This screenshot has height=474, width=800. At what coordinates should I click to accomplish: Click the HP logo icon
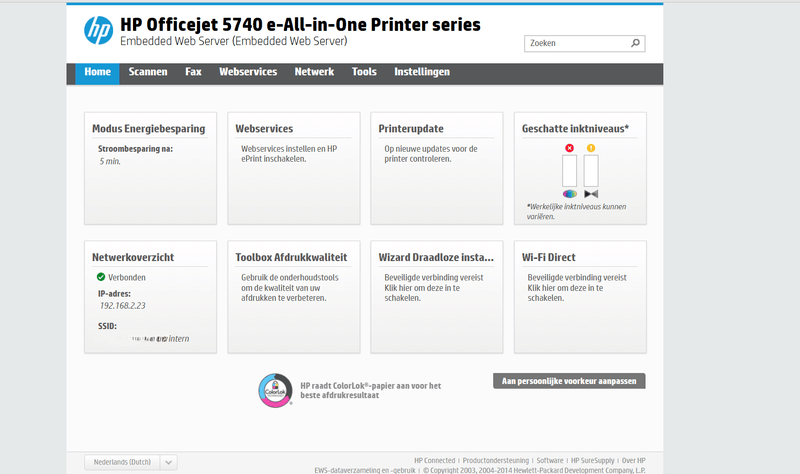[x=98, y=30]
